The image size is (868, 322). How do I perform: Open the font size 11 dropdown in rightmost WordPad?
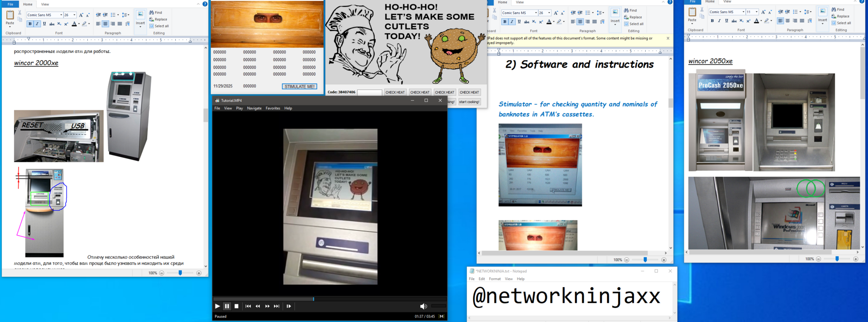[756, 12]
